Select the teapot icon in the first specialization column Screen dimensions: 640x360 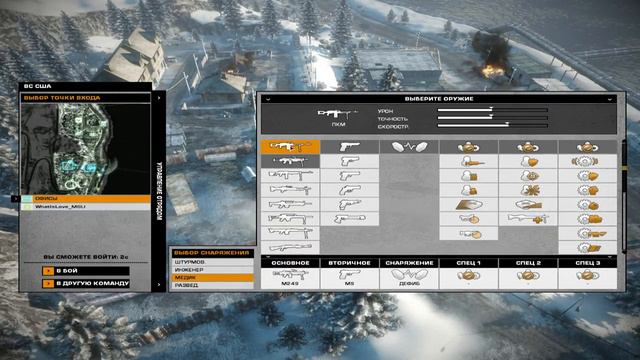click(x=469, y=147)
